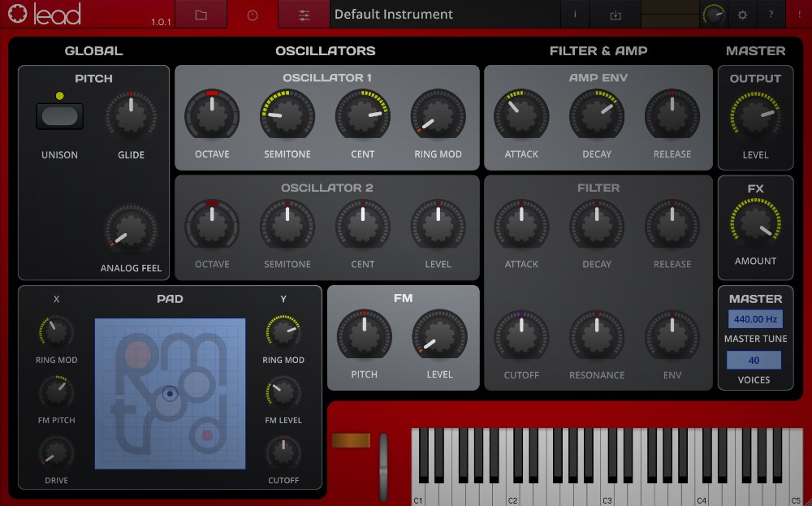
Task: Click the save preset download icon
Action: (x=614, y=14)
